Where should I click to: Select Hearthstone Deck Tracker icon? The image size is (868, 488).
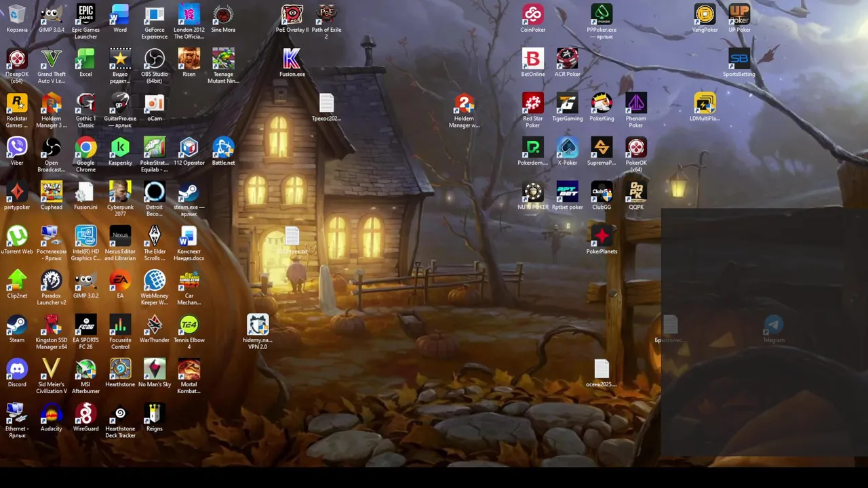tap(120, 422)
